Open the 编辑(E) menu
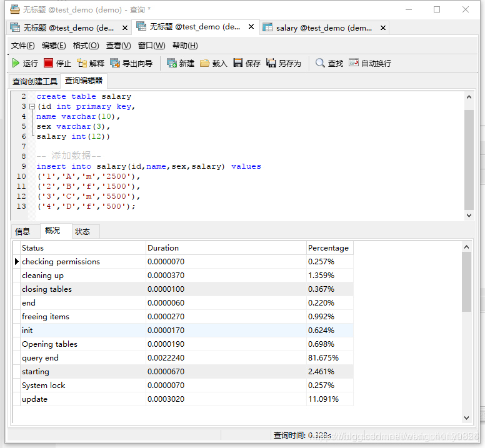The image size is (485, 448). (54, 46)
